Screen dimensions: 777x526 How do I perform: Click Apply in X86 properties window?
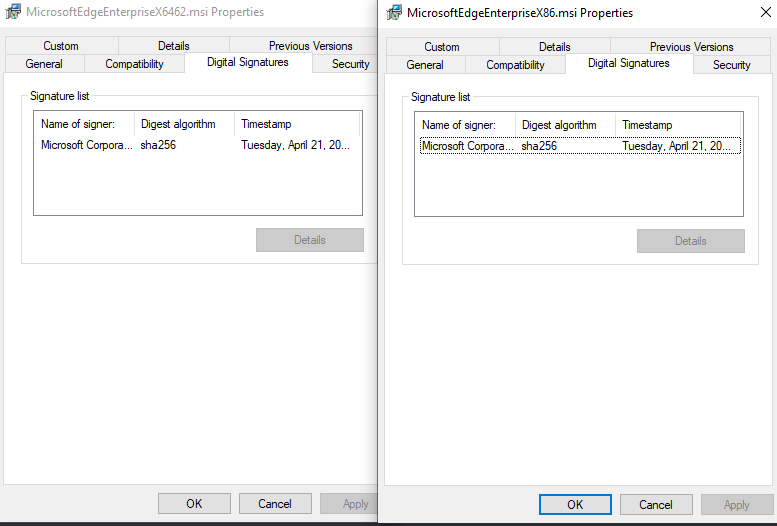click(x=737, y=505)
